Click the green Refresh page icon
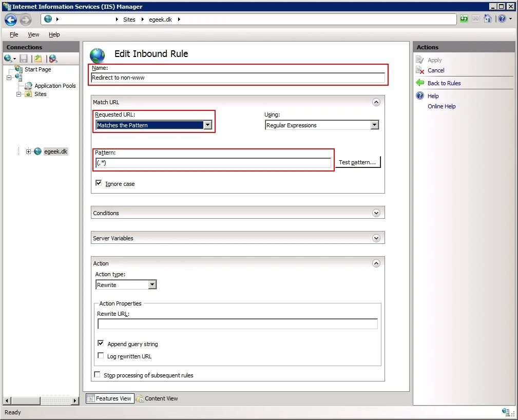518x420 pixels. pos(464,19)
